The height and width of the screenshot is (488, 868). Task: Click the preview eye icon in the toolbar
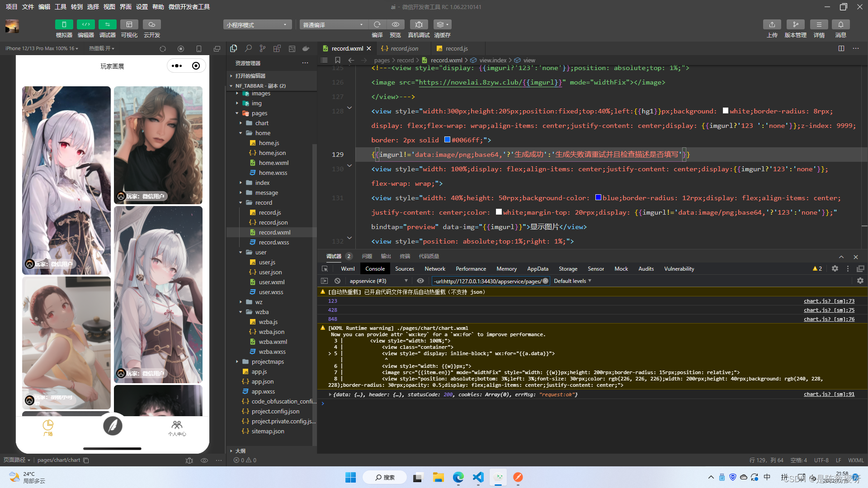395,24
